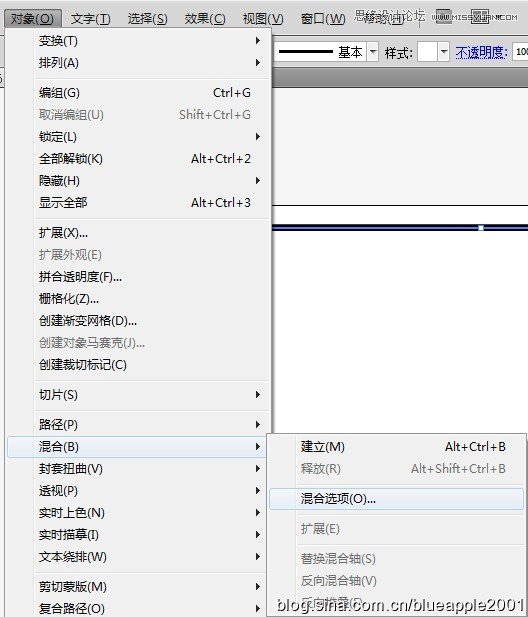Choose 显示全部 menu entry
This screenshot has height=617, width=528.
point(151,203)
